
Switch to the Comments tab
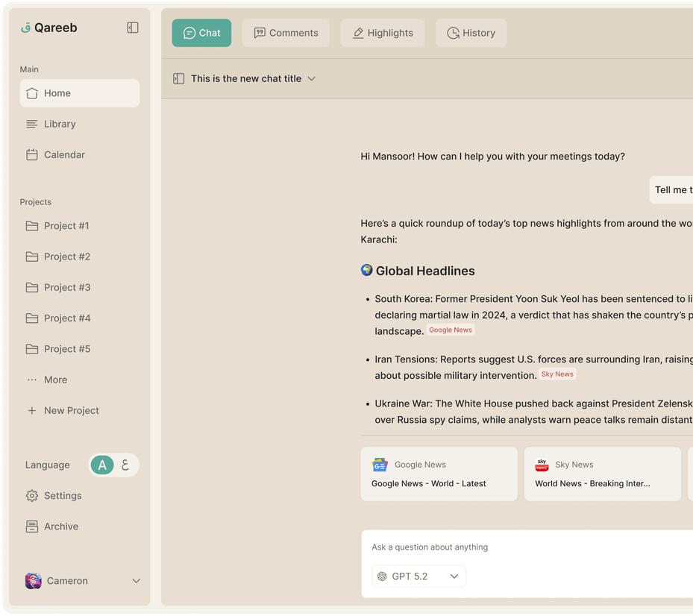pyautogui.click(x=286, y=33)
